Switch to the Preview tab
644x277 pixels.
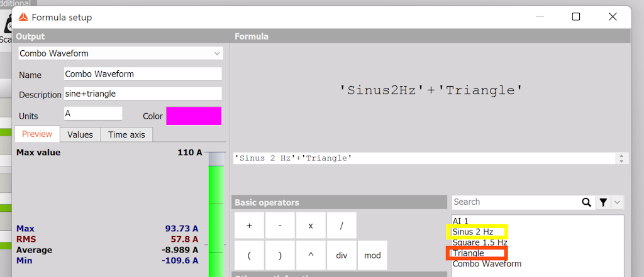point(37,134)
